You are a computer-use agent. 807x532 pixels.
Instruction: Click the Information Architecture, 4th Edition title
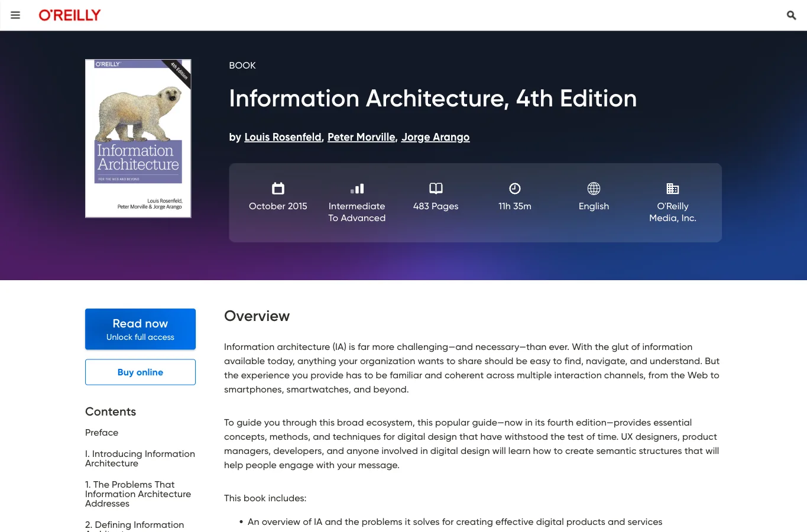433,98
